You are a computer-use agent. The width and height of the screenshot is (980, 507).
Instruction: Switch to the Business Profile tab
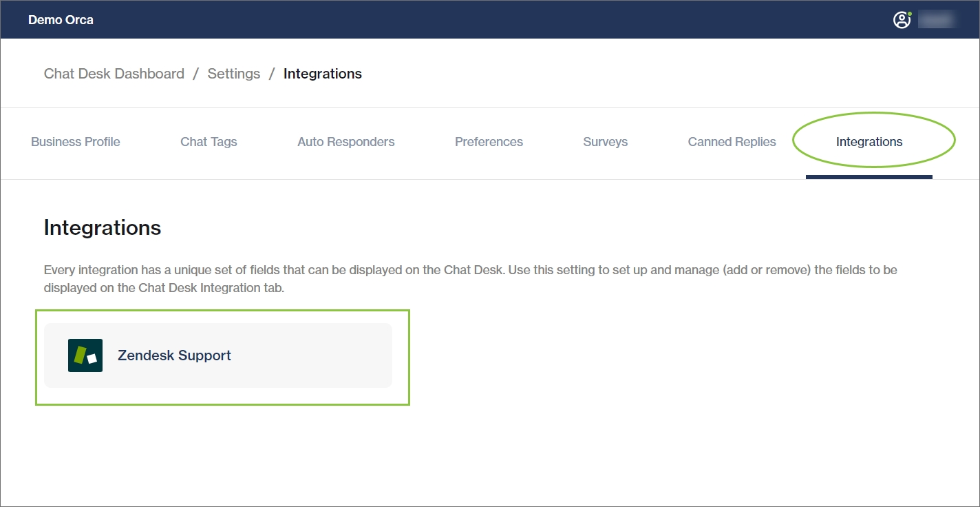76,142
